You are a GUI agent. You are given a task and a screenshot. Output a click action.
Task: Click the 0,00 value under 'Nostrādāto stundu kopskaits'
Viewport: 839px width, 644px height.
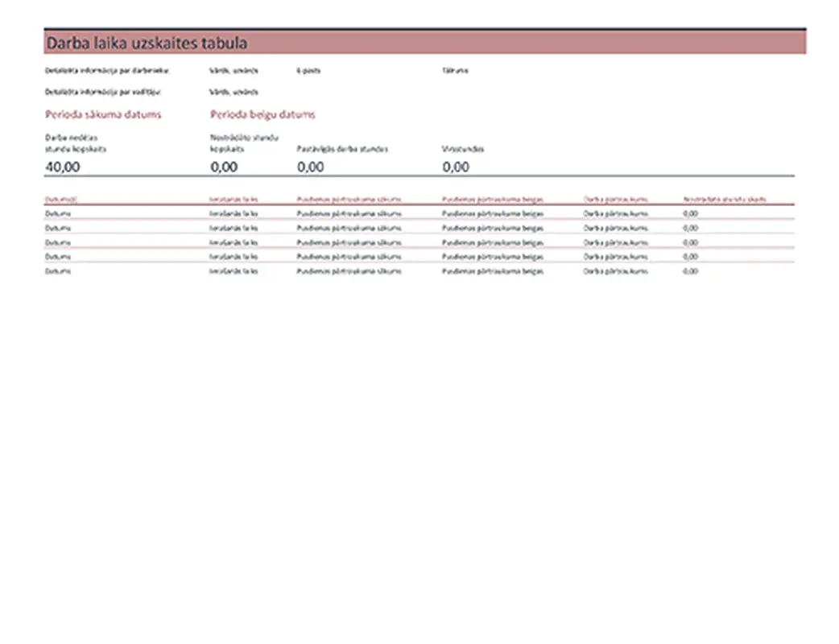click(224, 167)
